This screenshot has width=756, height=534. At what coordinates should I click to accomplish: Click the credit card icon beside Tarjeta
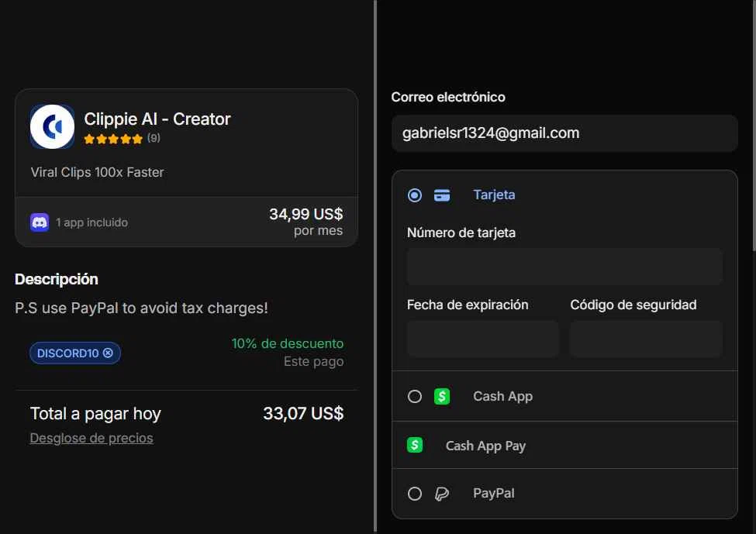coord(442,195)
